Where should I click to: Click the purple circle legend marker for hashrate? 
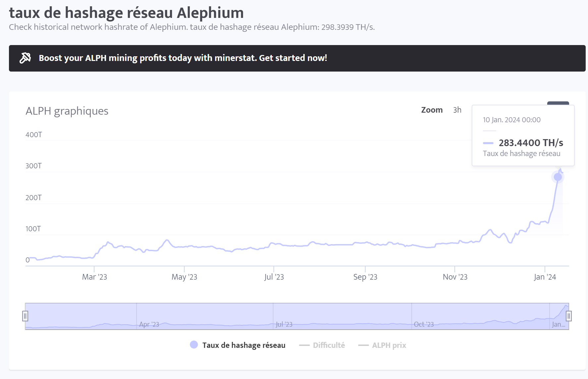(x=194, y=345)
